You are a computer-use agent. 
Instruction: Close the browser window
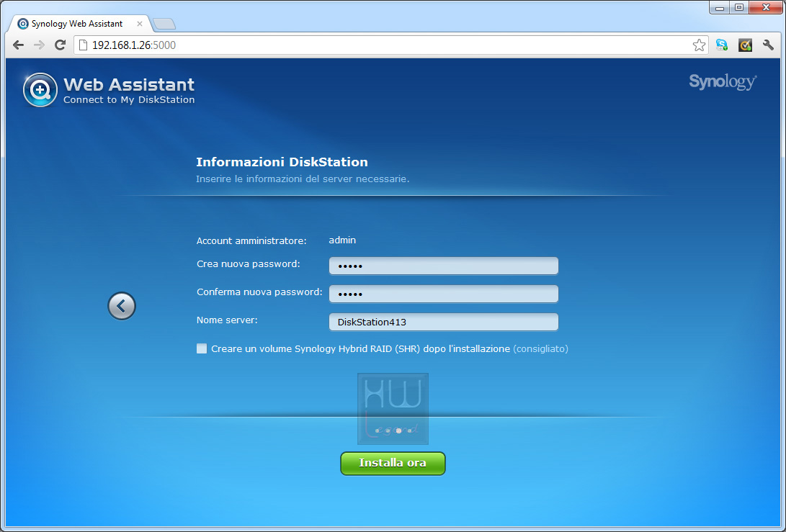(x=765, y=7)
